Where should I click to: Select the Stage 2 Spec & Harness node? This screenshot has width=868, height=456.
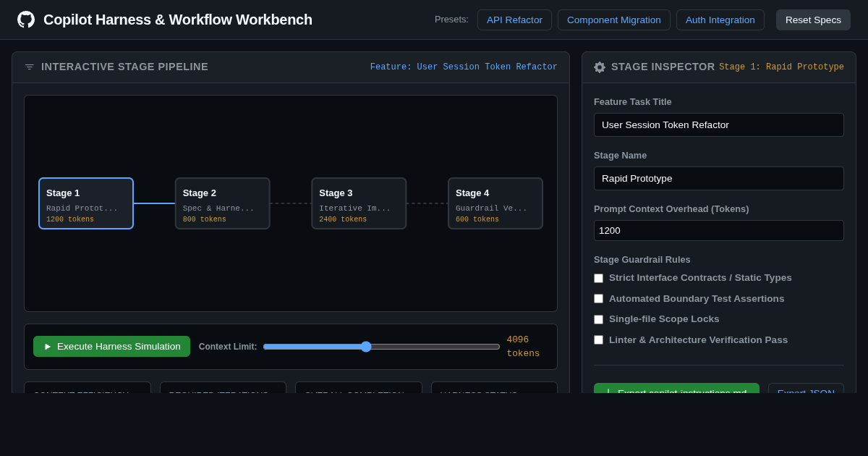click(x=223, y=203)
